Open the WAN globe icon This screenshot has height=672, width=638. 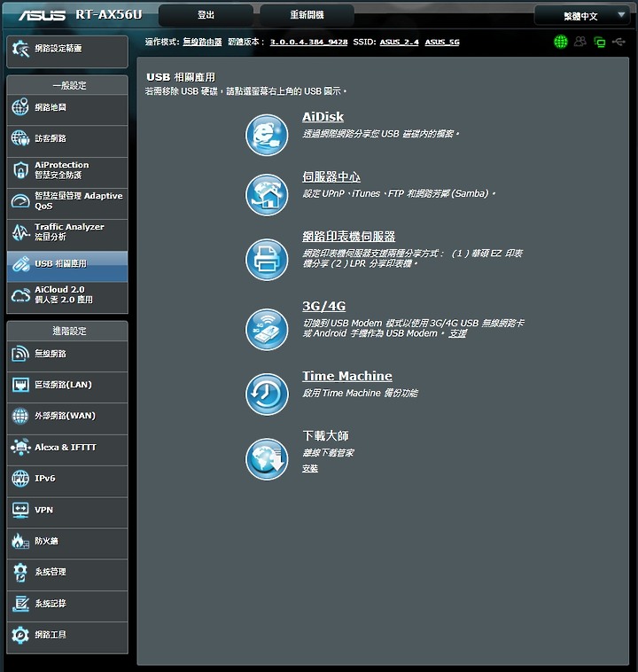click(x=20, y=416)
